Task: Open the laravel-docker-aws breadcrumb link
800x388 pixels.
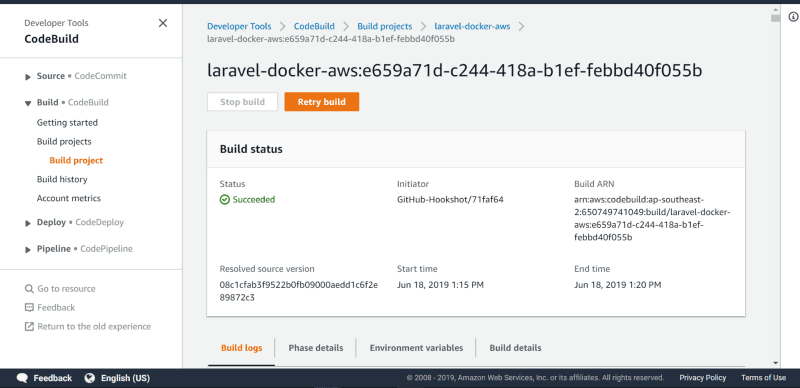Action: (472, 26)
